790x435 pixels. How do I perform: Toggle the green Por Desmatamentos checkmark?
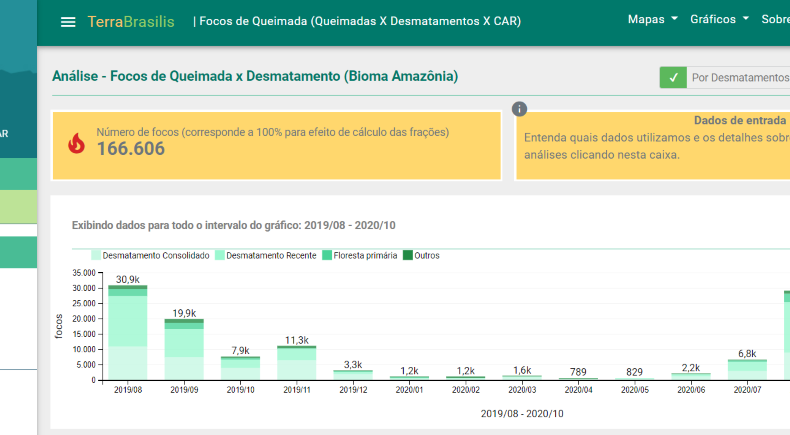point(673,78)
